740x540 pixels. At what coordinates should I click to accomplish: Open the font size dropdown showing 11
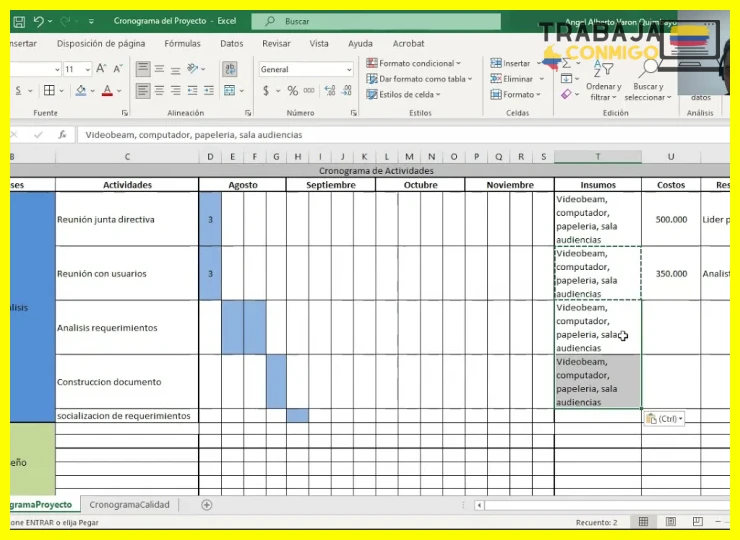(x=88, y=69)
